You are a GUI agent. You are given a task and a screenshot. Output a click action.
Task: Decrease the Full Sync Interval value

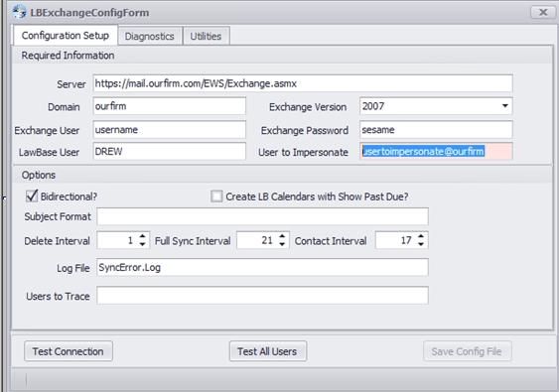click(x=282, y=244)
